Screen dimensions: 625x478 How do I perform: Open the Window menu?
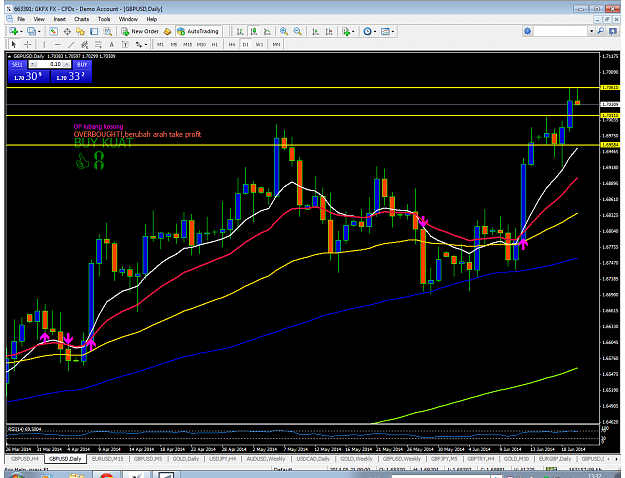128,19
